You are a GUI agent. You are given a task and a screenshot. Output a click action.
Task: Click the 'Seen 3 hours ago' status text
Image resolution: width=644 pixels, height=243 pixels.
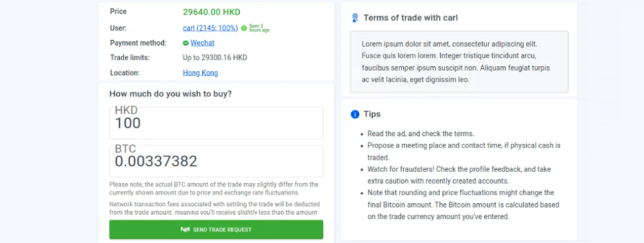259,28
